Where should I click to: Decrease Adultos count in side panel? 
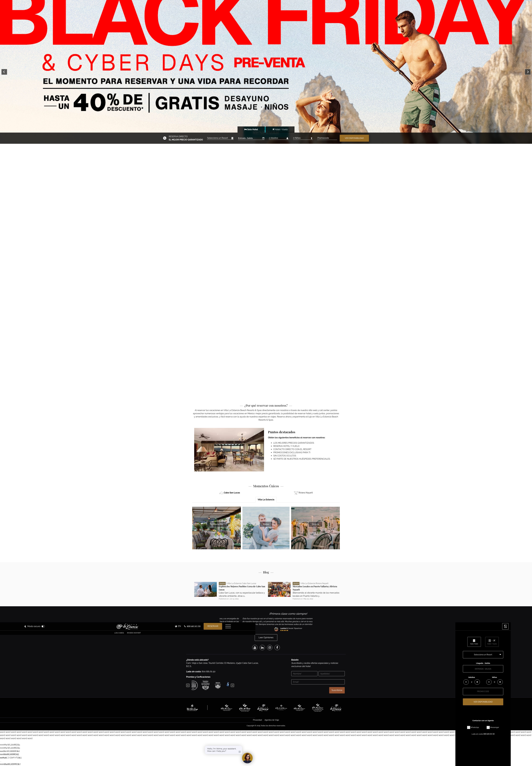466,682
